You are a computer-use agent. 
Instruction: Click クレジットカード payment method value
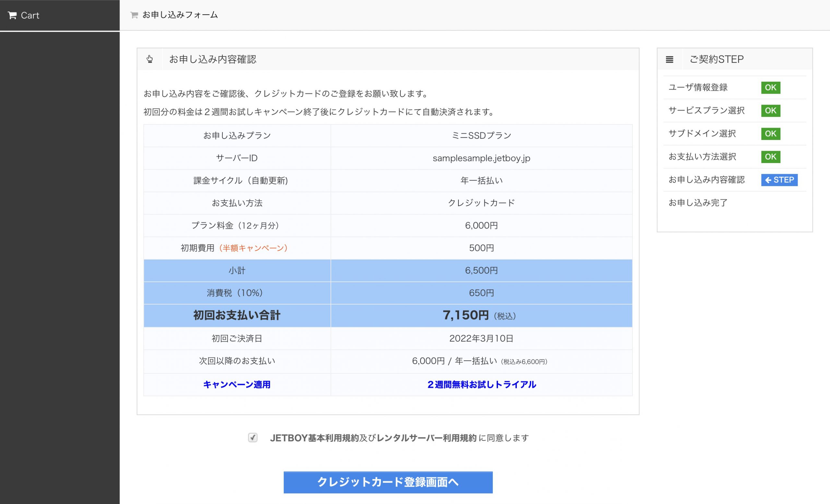coord(481,203)
